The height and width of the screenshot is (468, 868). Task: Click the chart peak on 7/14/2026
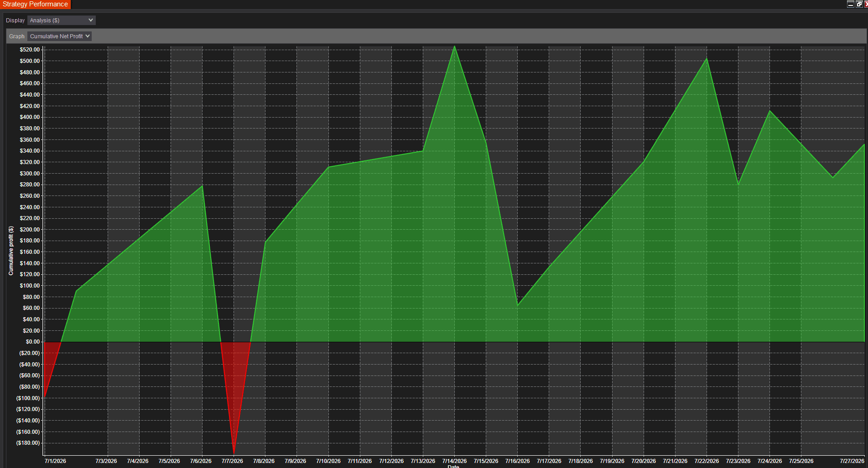coord(454,46)
